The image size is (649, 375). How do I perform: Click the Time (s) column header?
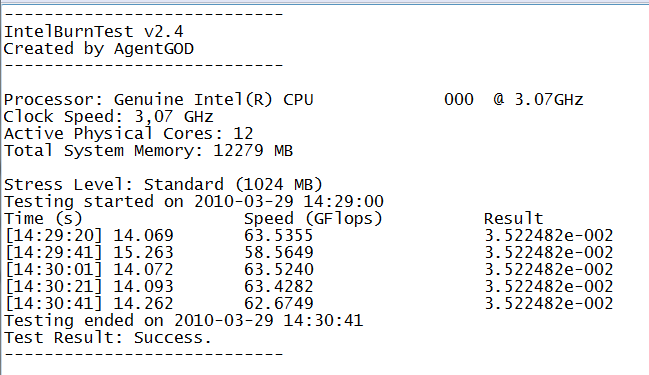pos(43,219)
